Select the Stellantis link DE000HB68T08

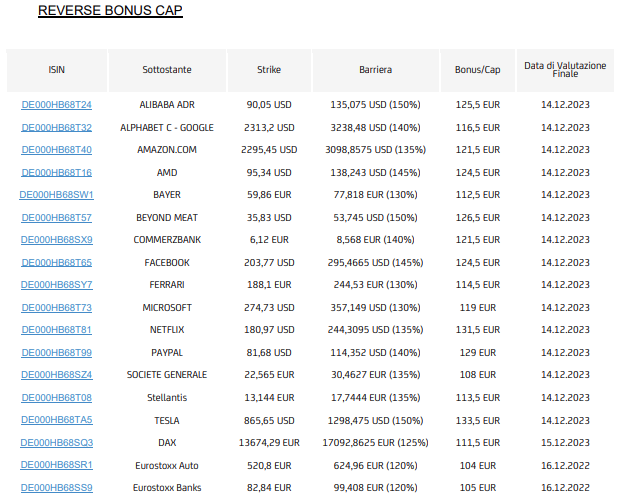(56, 398)
